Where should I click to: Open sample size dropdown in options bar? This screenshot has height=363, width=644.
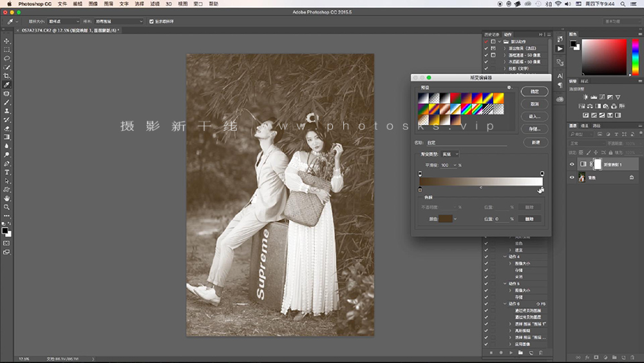(x=64, y=21)
